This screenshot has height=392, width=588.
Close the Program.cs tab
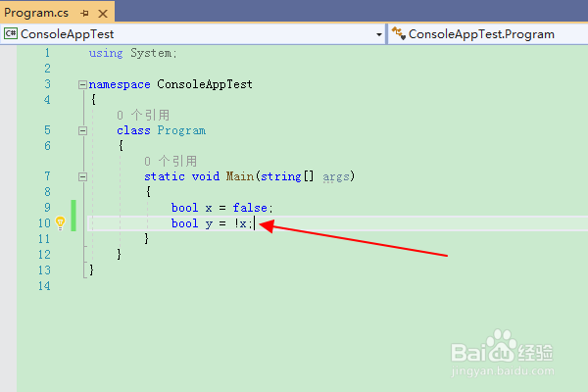(103, 14)
